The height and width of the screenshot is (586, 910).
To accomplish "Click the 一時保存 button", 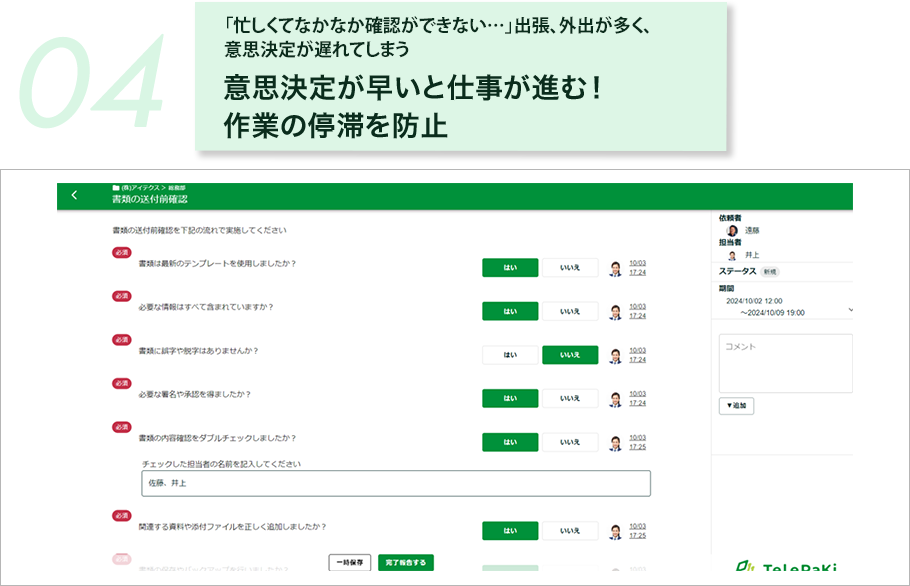I will click(x=350, y=562).
